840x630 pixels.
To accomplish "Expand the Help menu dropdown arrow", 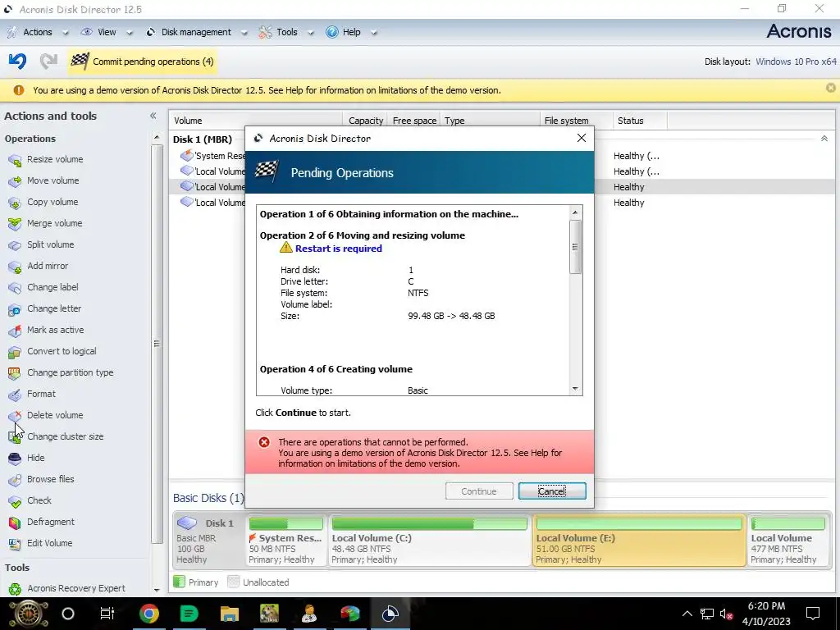I will [x=374, y=33].
